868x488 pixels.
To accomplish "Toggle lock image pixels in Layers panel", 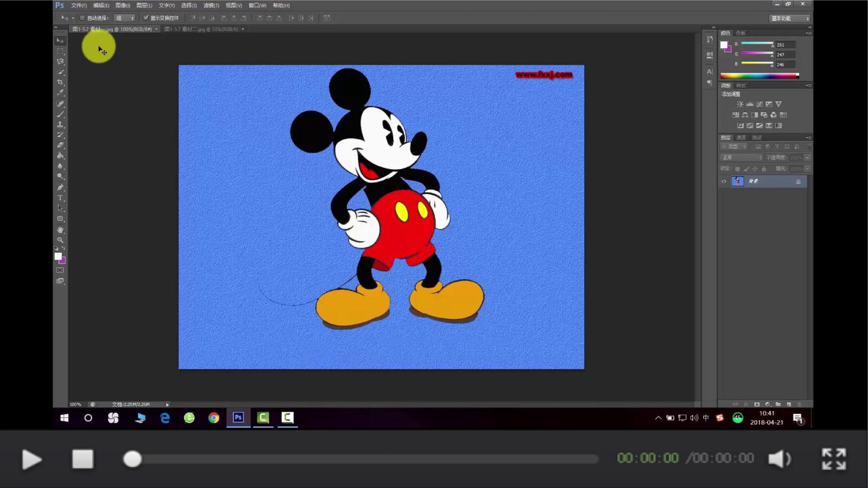I will click(x=746, y=169).
